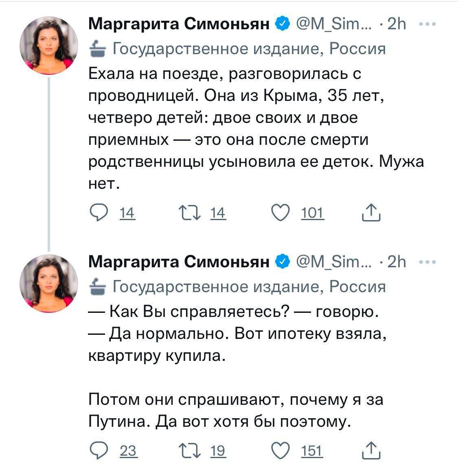Retweet the second tweet with 19 retweets

(190, 450)
